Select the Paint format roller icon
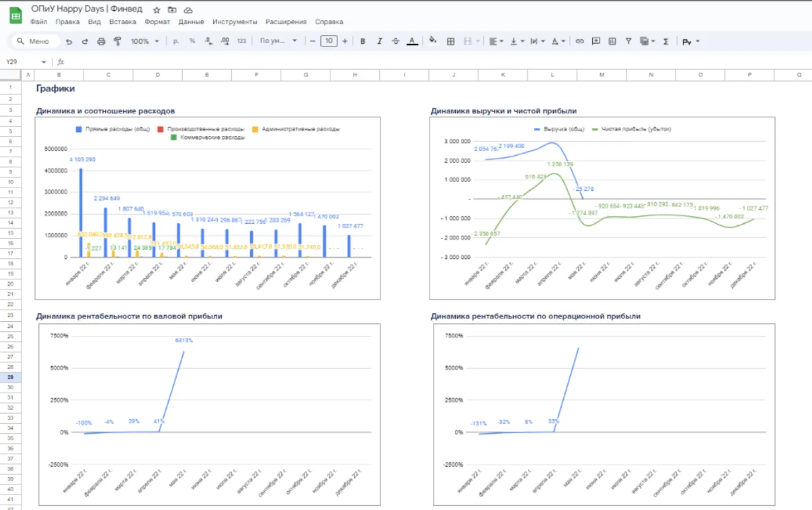Screen dimensions: 812x510 tap(117, 42)
